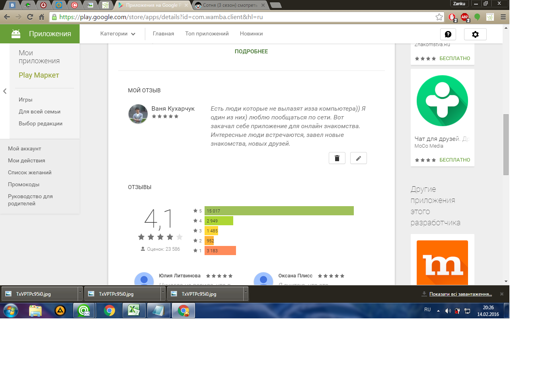The image size is (554, 392).
Task: Open the pinned VK tab
Action: [12, 5]
